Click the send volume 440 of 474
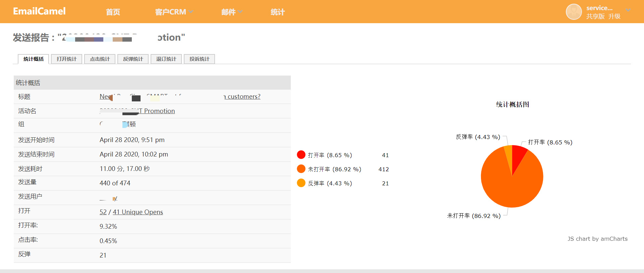 (x=115, y=183)
